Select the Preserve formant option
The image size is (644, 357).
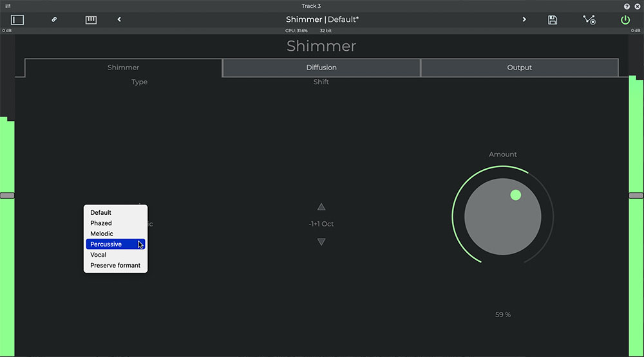115,266
